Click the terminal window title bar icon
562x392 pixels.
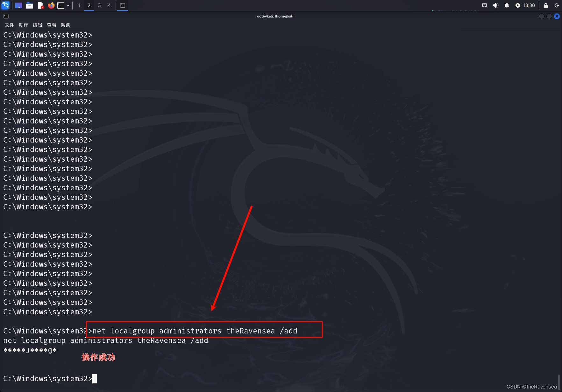[x=6, y=16]
